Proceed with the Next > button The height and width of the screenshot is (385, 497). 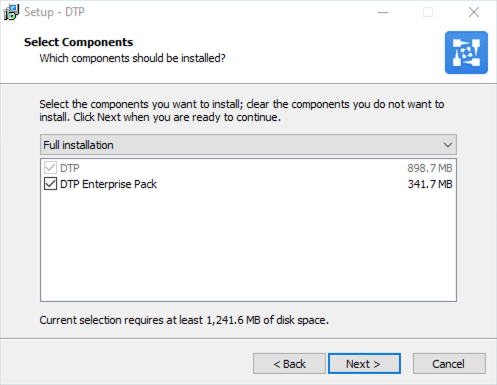[x=364, y=363]
